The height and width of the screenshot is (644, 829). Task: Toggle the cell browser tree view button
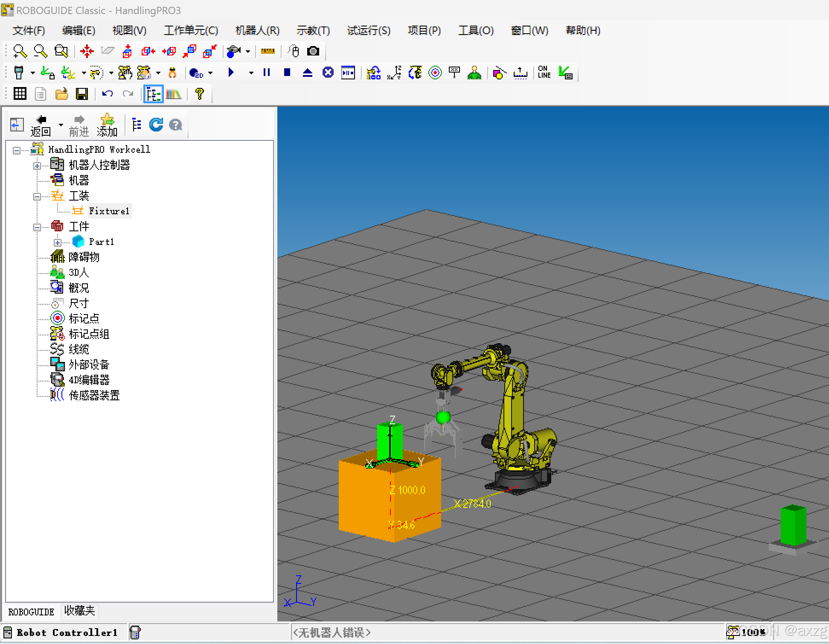point(153,94)
